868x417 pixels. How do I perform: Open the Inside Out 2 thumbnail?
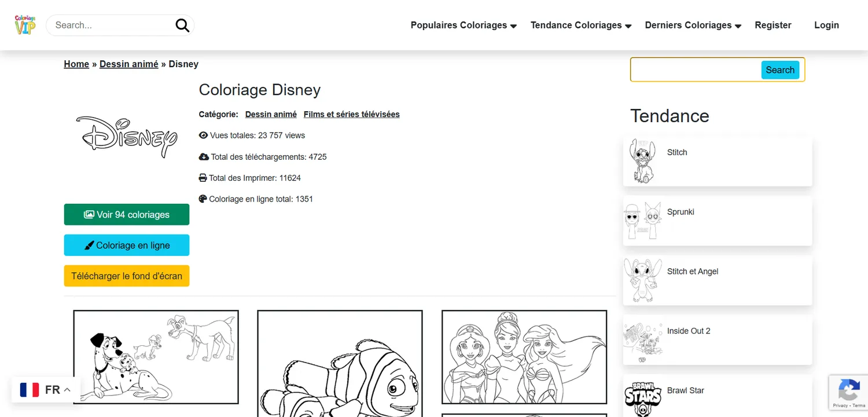point(643,339)
